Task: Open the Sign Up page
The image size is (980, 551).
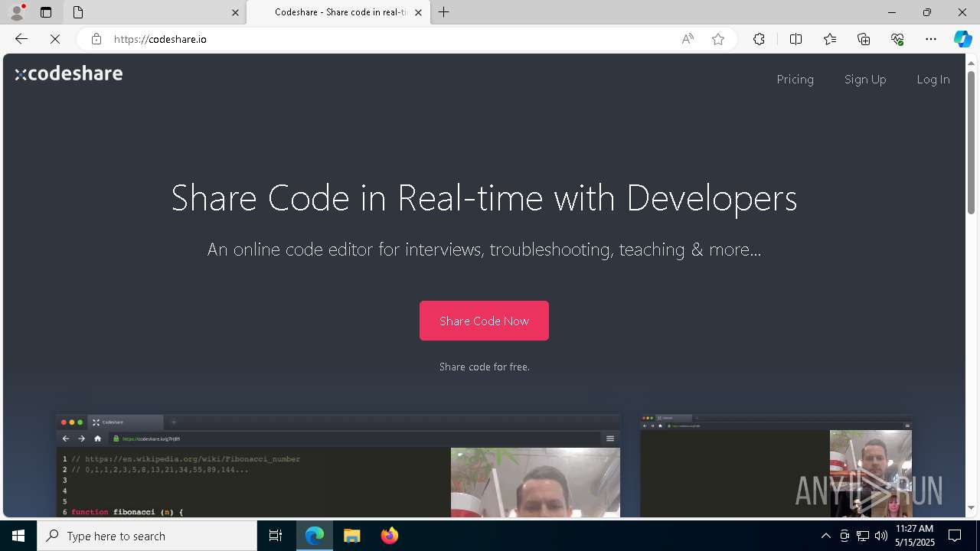Action: click(x=865, y=79)
